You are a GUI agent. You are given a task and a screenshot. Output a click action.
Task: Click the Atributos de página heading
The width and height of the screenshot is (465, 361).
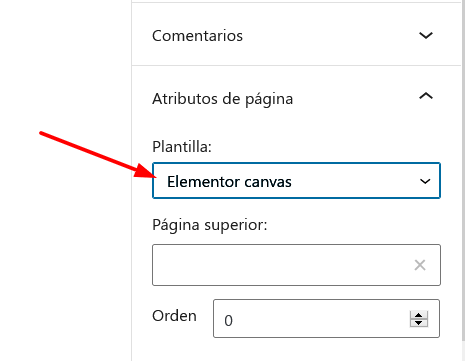(222, 99)
